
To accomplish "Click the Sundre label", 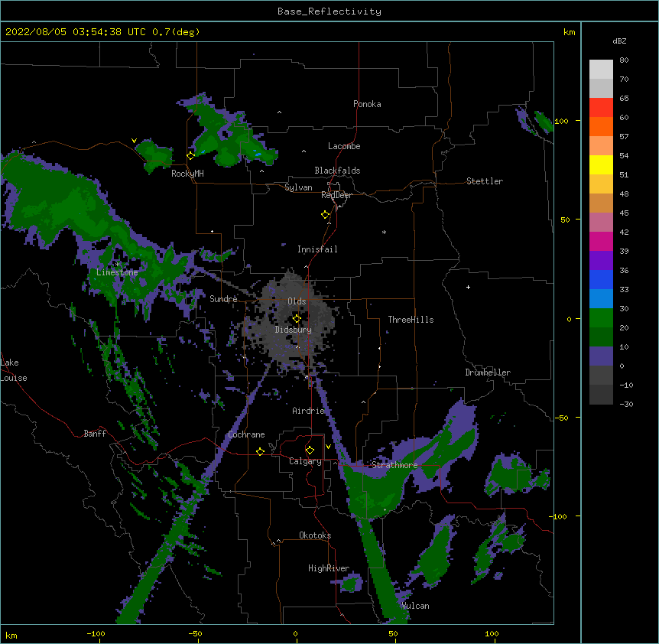I will tap(223, 299).
